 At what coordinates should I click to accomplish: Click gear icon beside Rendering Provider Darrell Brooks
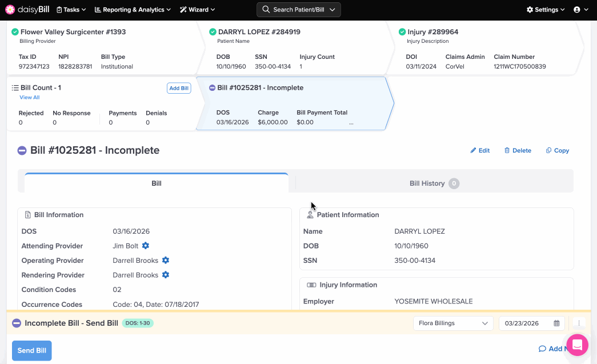(166, 275)
